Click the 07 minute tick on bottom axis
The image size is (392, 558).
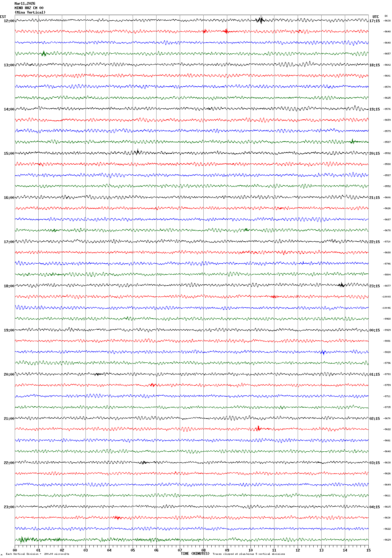click(x=180, y=550)
